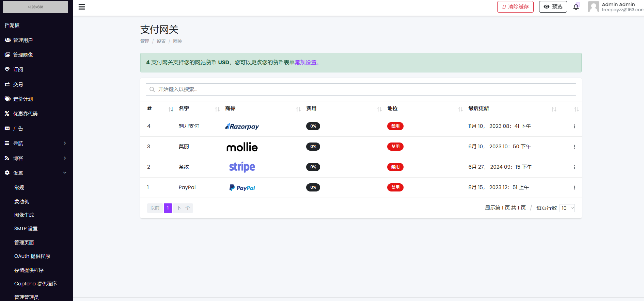The width and height of the screenshot is (644, 301).
Task: Focus the gateway search field
Action: [361, 89]
